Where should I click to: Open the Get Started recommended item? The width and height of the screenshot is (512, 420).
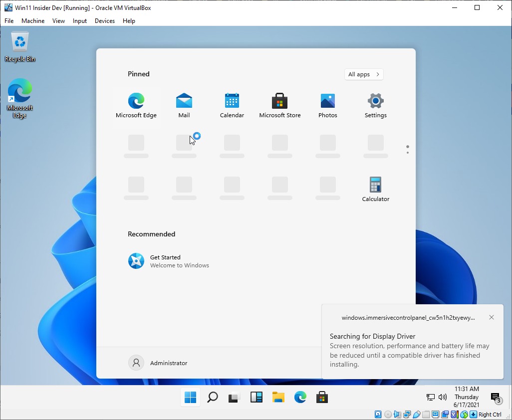pyautogui.click(x=169, y=261)
